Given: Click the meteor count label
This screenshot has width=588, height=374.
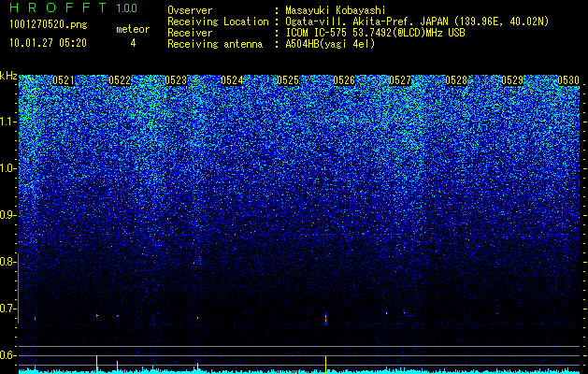Looking at the screenshot, I should 133,29.
